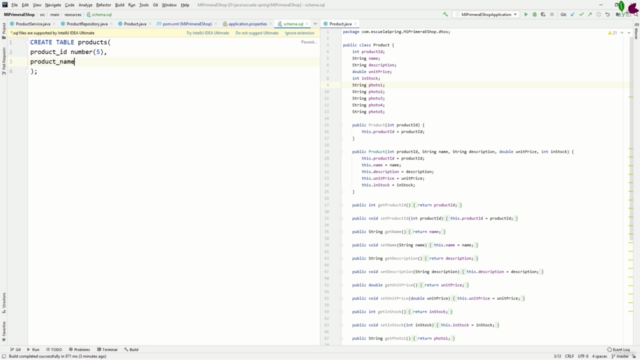
Task: Close the right-pane Product.java tab
Action: [x=355, y=24]
